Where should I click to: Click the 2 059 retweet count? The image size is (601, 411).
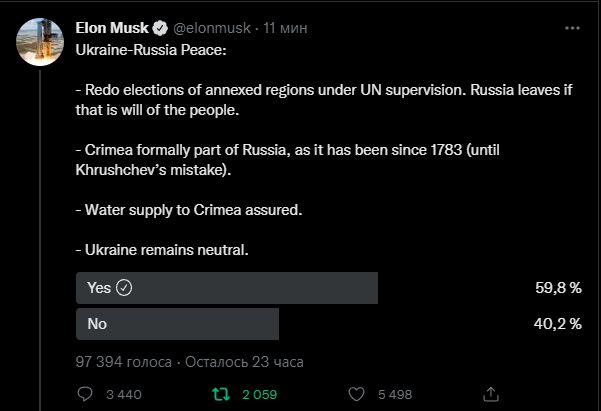259,395
